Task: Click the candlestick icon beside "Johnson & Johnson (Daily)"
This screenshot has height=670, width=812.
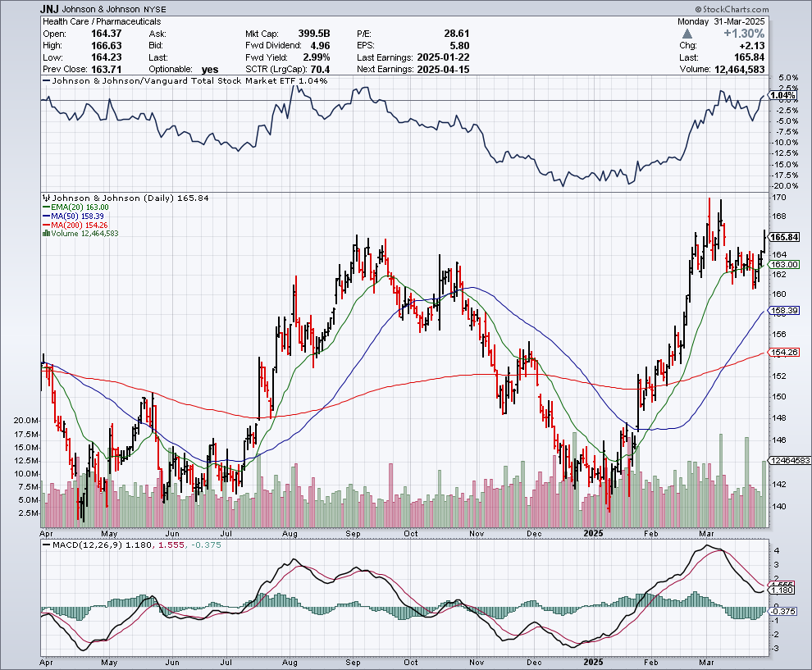Action: point(46,198)
